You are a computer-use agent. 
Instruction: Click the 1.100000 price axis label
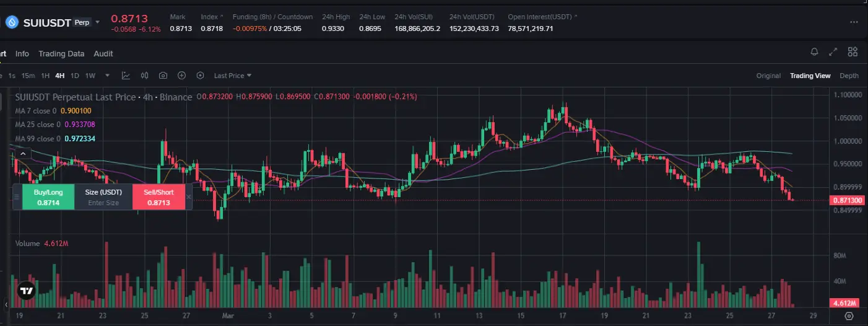tap(847, 95)
